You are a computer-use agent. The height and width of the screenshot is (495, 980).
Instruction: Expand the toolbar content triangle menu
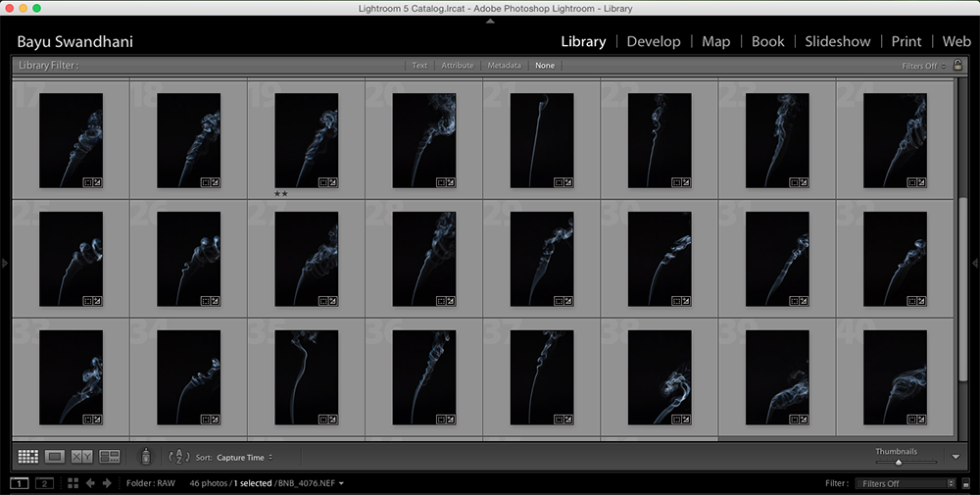tap(955, 457)
